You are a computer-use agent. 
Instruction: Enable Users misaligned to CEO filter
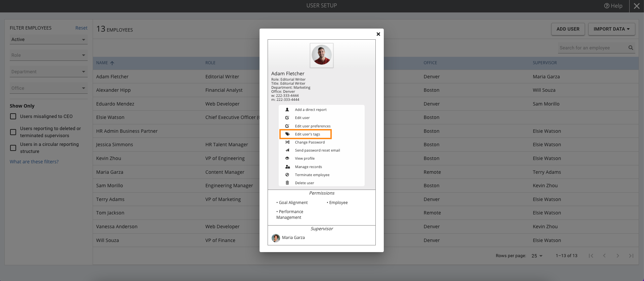click(13, 116)
